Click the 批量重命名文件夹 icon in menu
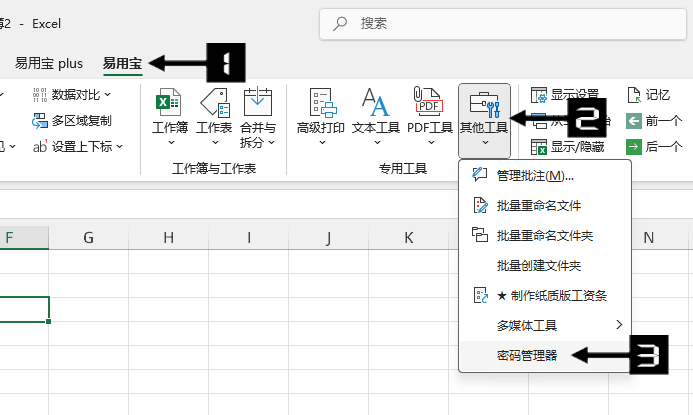The image size is (693, 415). click(x=480, y=235)
